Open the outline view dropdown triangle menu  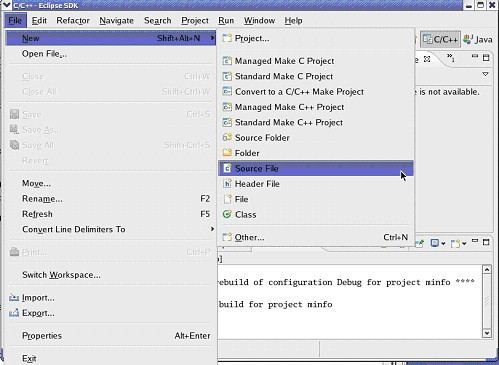(x=485, y=74)
